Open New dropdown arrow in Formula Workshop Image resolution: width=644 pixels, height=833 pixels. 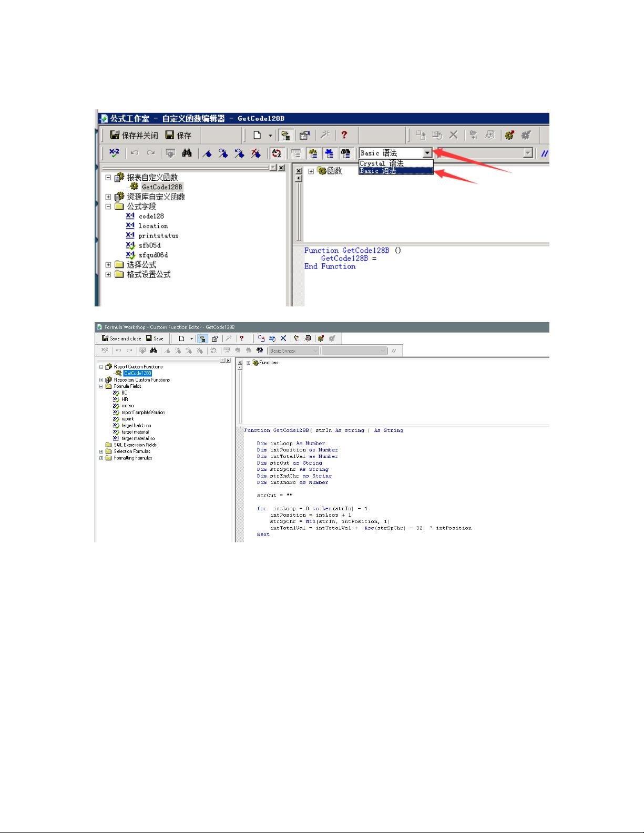pyautogui.click(x=191, y=338)
